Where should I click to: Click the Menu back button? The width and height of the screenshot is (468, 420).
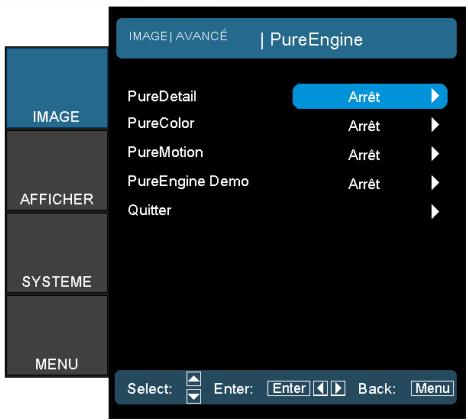point(432,389)
